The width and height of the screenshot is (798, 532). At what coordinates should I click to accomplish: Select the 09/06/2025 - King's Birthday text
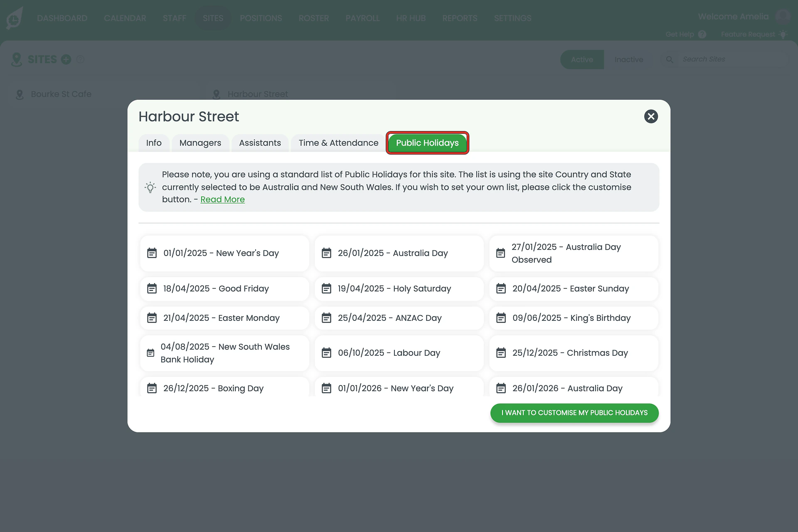(571, 318)
